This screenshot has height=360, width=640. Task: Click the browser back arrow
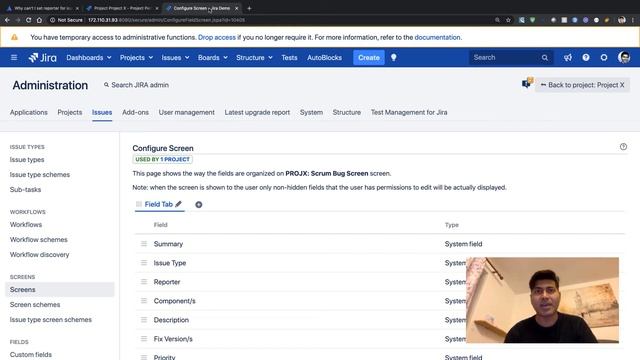(7, 20)
